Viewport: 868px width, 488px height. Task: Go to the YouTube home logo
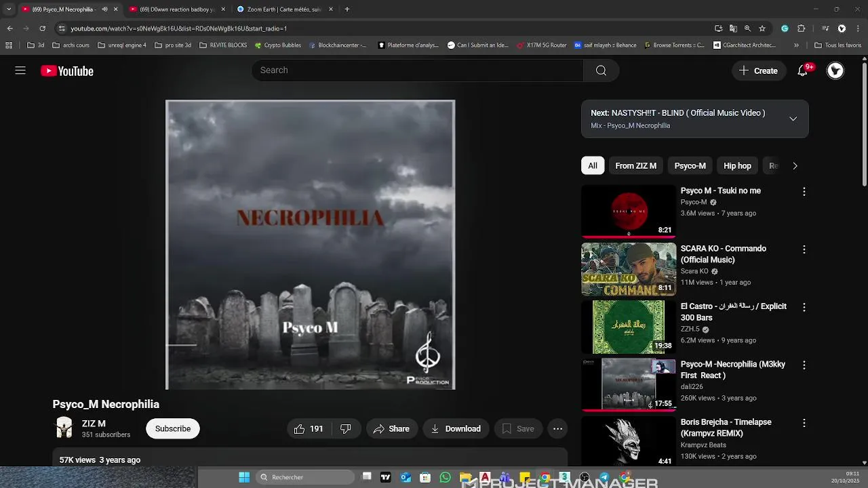point(67,70)
